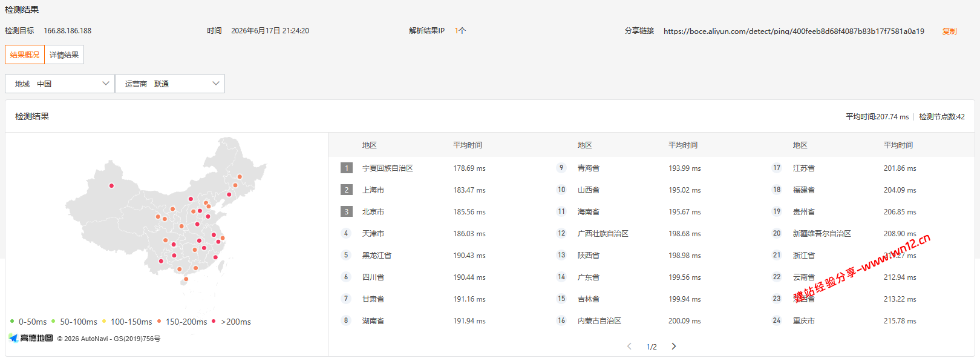The width and height of the screenshot is (980, 361).
Task: Click the Xinjiang red dot on map
Action: tap(111, 185)
